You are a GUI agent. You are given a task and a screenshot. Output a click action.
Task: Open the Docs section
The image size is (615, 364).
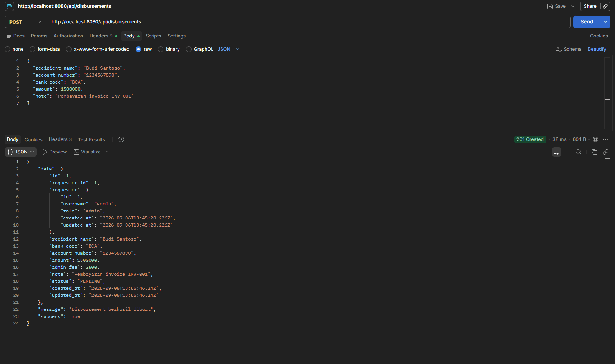[x=16, y=36]
